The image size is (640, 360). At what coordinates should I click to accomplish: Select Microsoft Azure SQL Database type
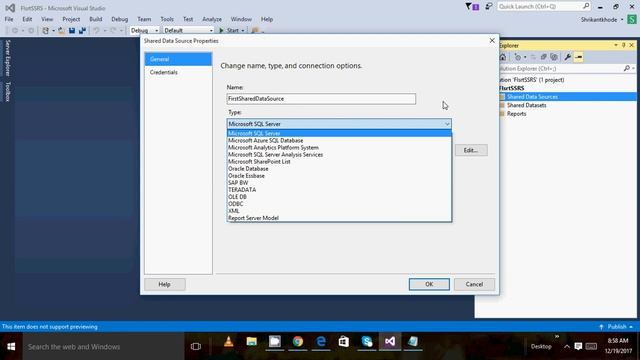point(339,140)
